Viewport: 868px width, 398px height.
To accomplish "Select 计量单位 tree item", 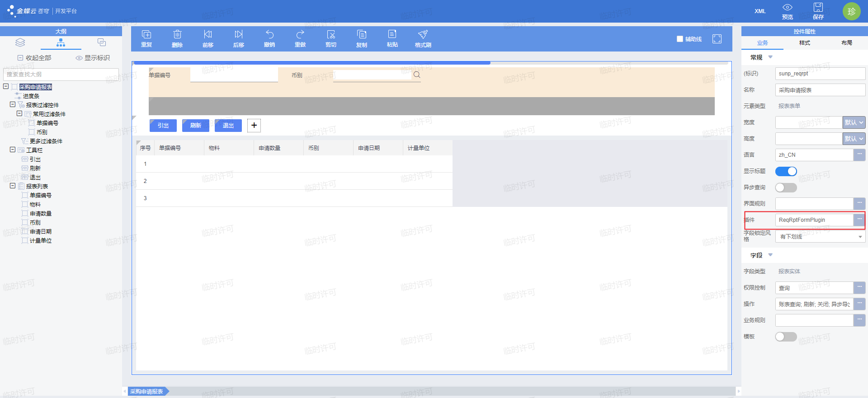I will click(41, 240).
